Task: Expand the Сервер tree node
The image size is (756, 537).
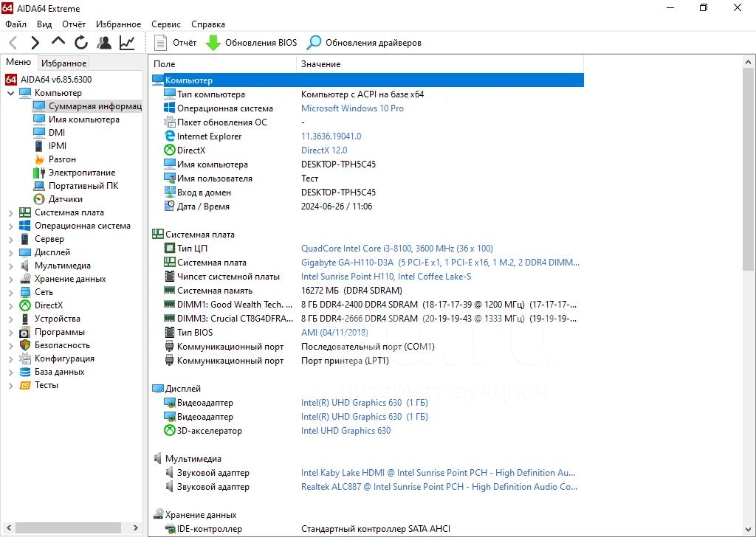Action: [10, 239]
